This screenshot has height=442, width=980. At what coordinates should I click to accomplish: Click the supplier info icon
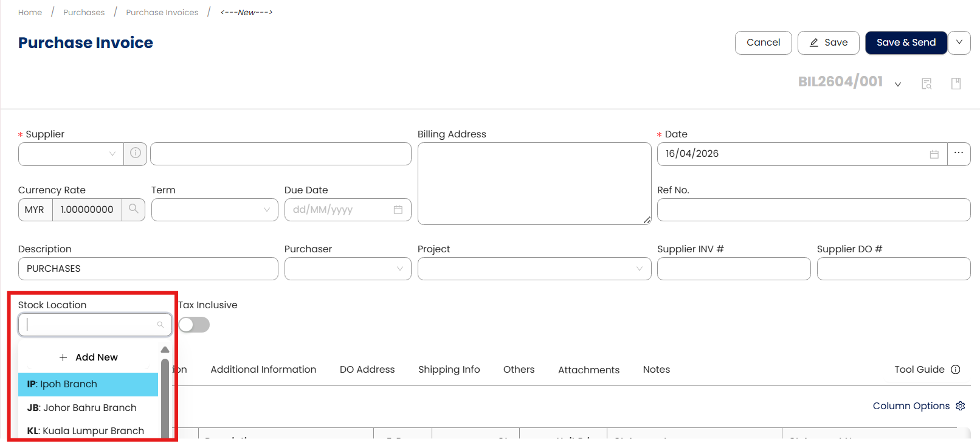(x=136, y=153)
